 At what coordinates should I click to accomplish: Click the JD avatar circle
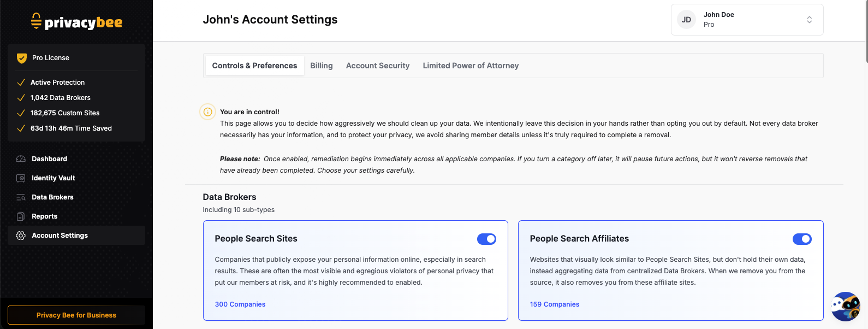point(687,20)
